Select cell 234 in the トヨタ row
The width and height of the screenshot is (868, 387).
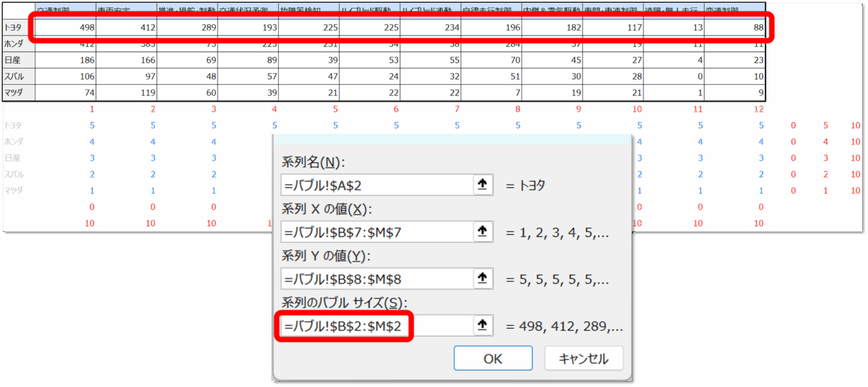431,28
